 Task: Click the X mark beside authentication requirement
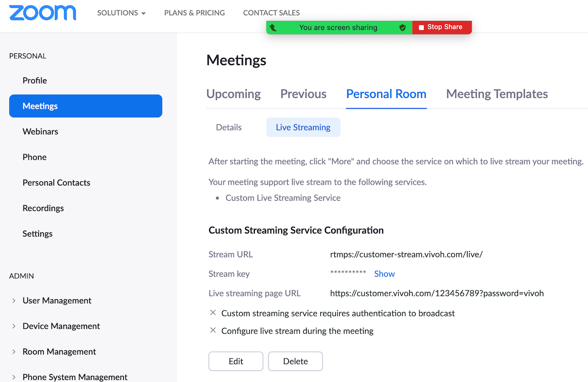click(x=213, y=313)
